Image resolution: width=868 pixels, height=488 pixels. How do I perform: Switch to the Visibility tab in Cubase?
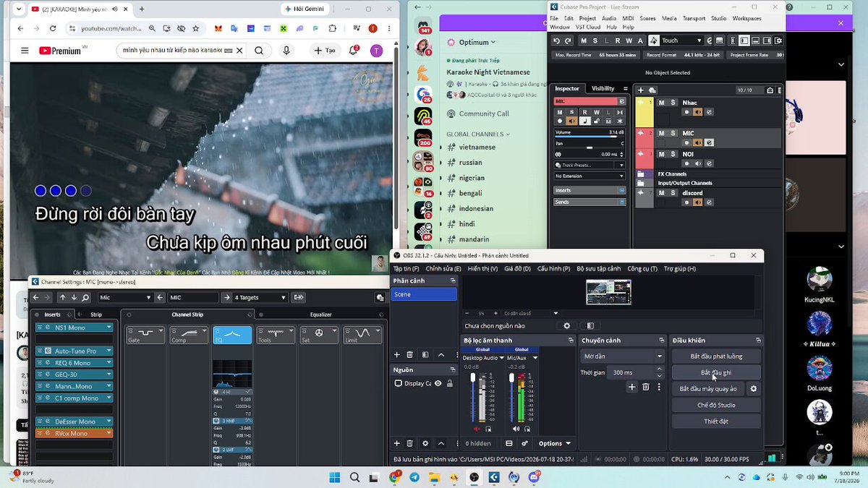[x=603, y=88]
